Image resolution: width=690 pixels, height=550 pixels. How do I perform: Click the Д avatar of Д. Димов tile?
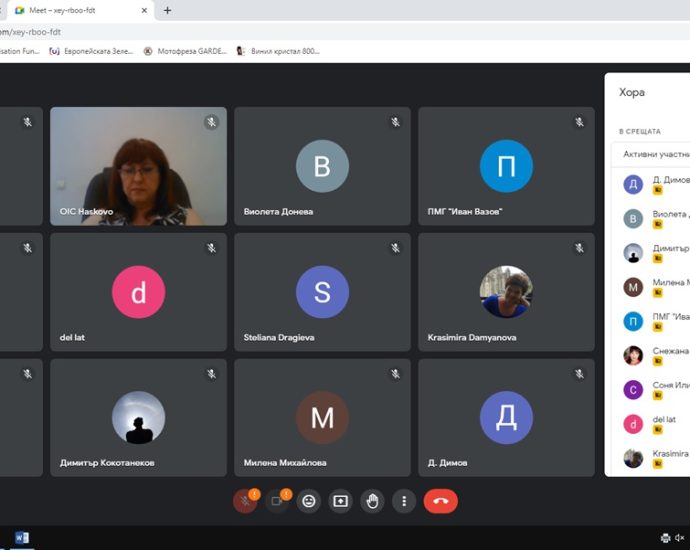pyautogui.click(x=506, y=418)
